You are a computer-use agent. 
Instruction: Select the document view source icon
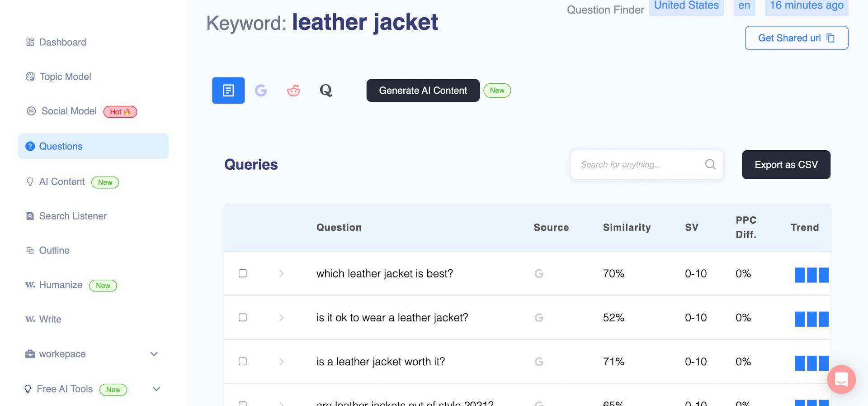228,91
